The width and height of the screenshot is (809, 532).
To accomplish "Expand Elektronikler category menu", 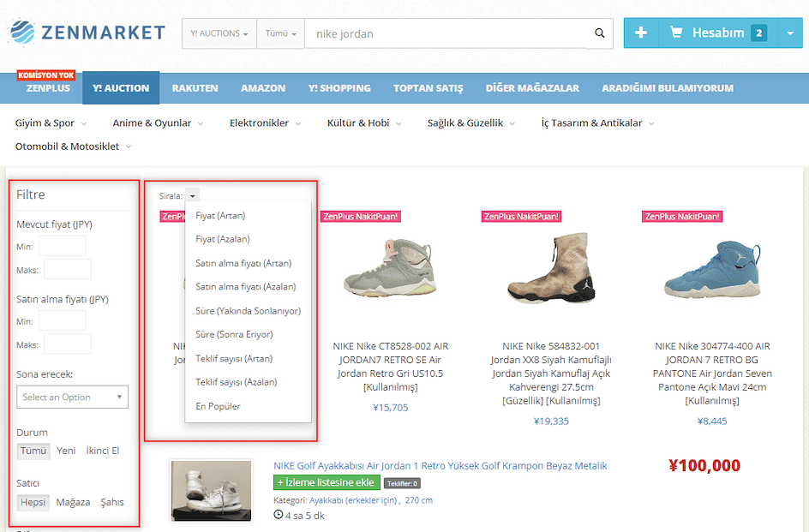I will (265, 123).
